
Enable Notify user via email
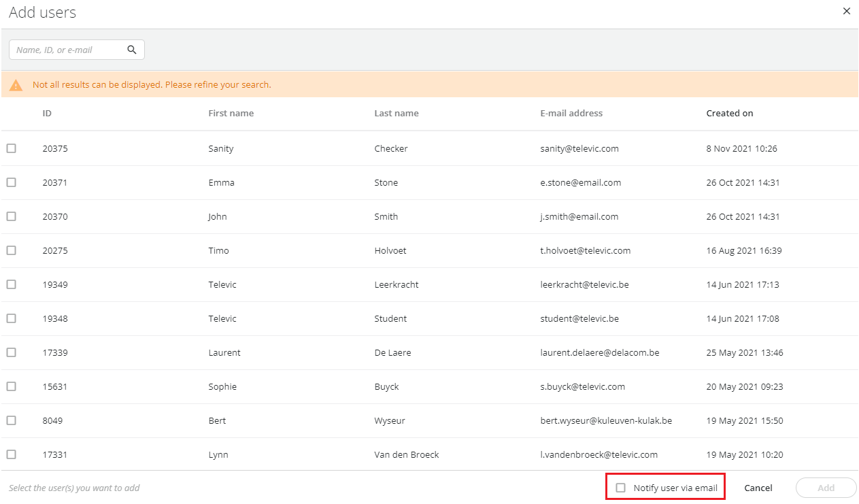(620, 488)
